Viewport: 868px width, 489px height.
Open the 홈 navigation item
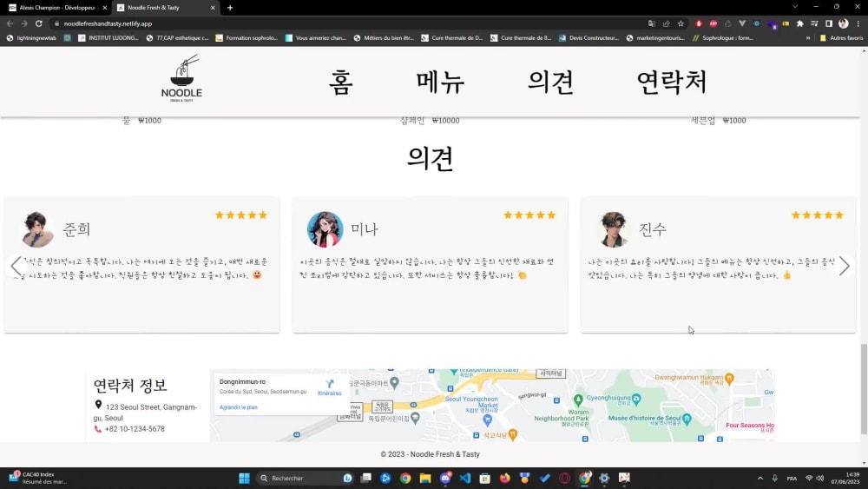pos(340,82)
